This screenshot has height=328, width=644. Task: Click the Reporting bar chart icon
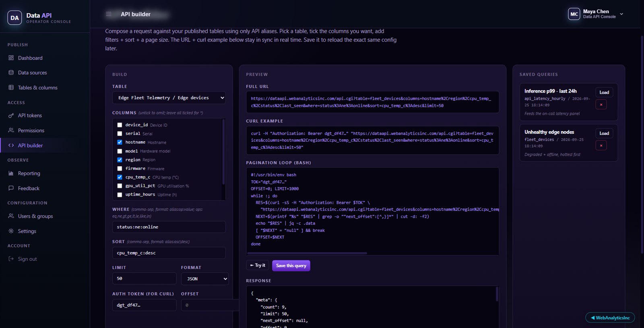[11, 173]
